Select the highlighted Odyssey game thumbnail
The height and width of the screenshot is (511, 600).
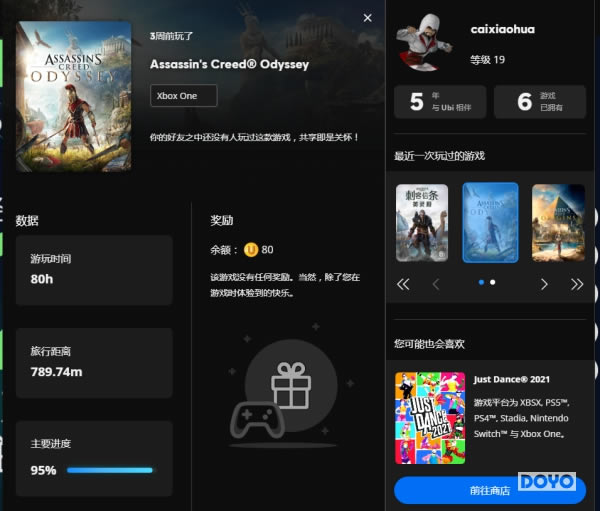tap(490, 223)
